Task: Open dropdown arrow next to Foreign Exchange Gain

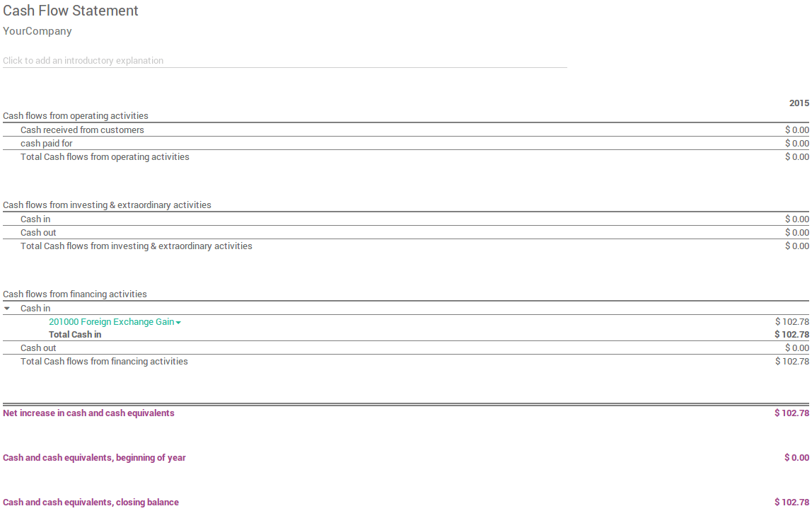Action: click(177, 321)
